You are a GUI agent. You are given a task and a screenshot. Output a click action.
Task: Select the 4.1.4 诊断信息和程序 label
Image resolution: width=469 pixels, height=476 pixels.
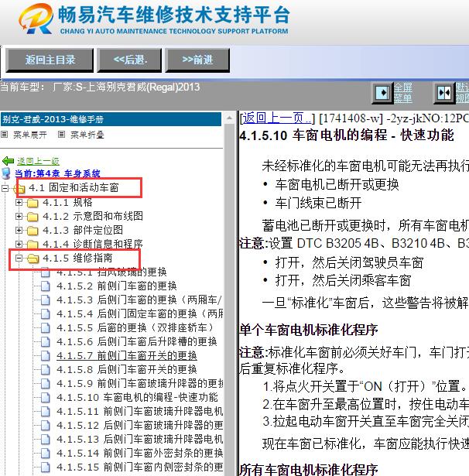click(x=93, y=245)
